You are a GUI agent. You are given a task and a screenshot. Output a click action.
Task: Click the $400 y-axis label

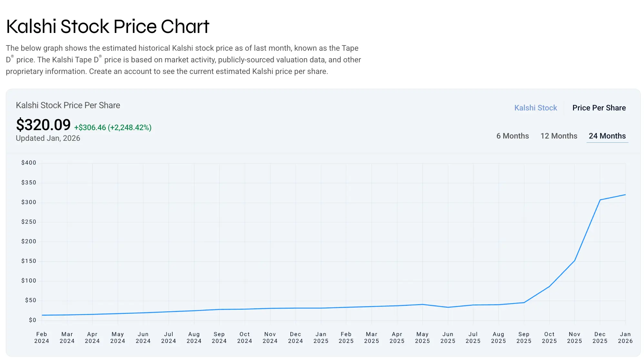[29, 163]
